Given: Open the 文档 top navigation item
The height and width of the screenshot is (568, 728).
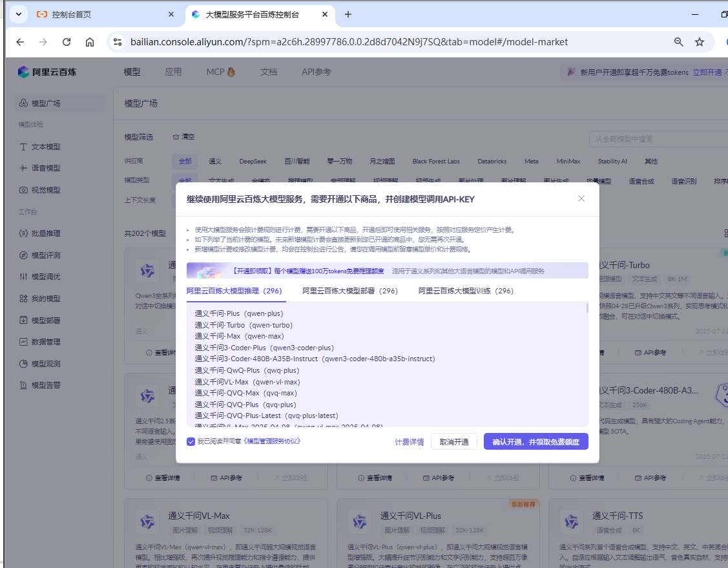Looking at the screenshot, I should click(x=269, y=72).
